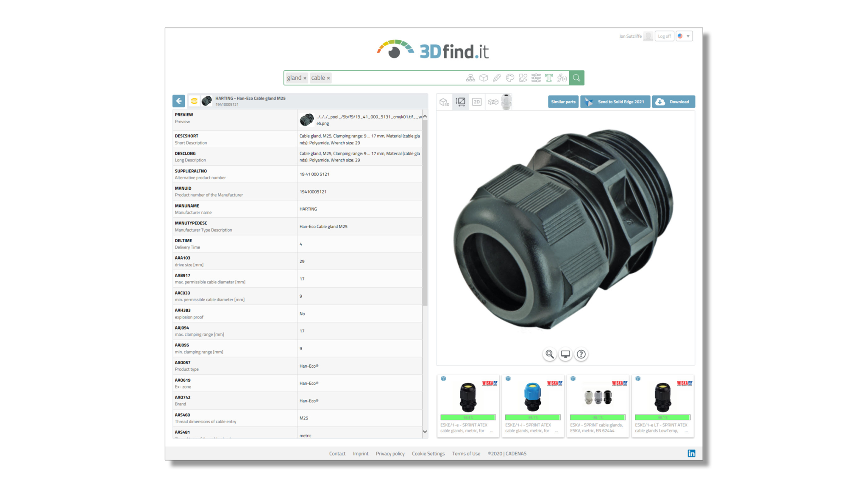Screen dimensions: 868x488
Task: Remove the 'gland' search term
Action: tap(304, 78)
